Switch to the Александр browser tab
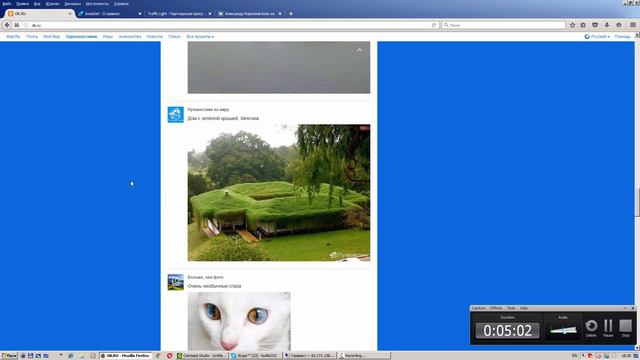The height and width of the screenshot is (360, 640). (x=249, y=13)
